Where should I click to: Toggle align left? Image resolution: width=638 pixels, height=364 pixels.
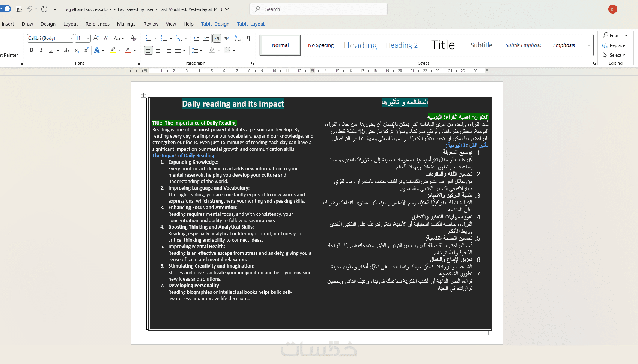point(149,50)
